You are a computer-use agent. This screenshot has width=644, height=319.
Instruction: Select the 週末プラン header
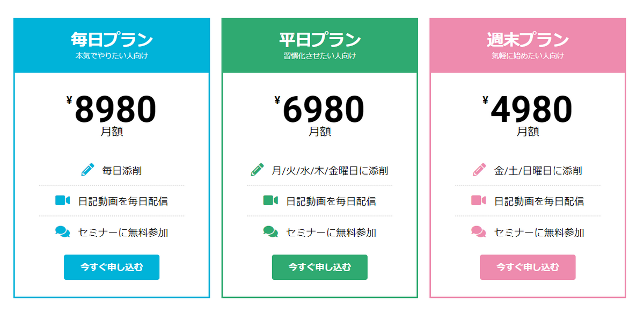pos(528,45)
